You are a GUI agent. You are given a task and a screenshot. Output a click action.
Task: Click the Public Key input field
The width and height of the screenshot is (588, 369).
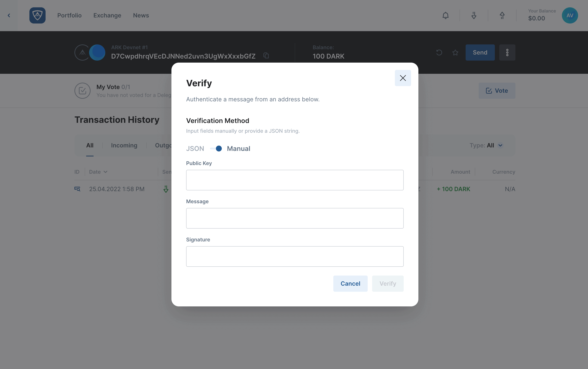click(295, 180)
